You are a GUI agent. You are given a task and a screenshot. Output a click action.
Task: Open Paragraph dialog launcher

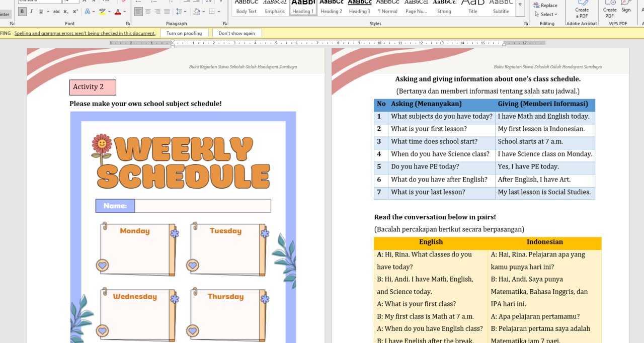point(225,24)
